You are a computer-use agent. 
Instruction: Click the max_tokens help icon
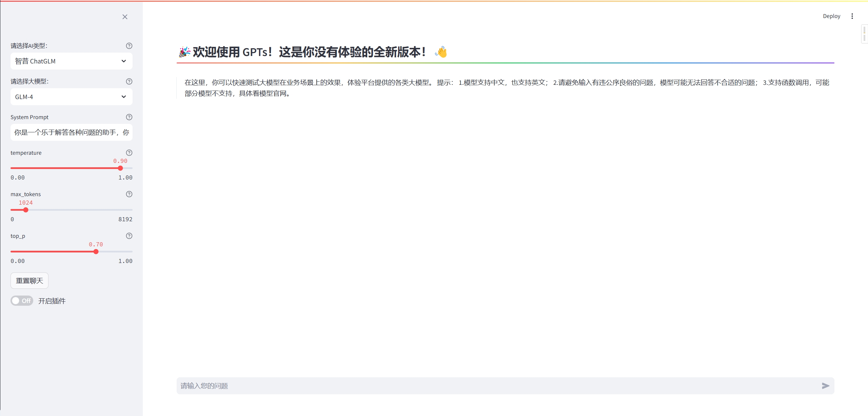129,194
